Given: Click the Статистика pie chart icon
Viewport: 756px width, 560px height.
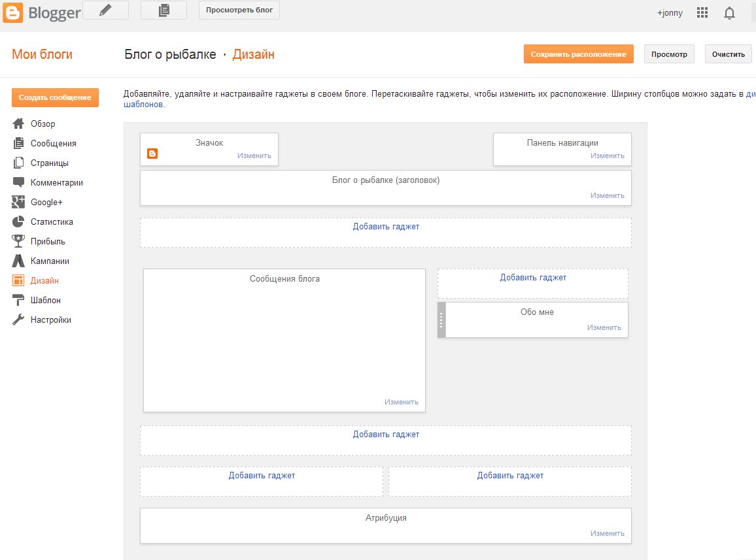Looking at the screenshot, I should point(18,222).
